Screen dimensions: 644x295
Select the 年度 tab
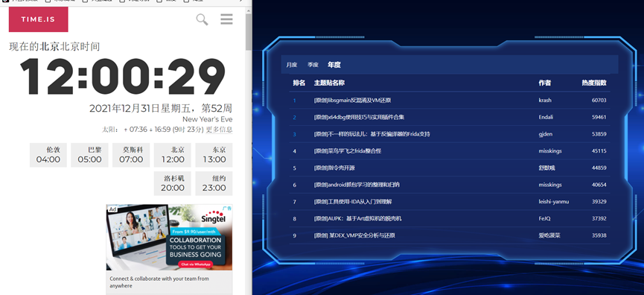click(x=334, y=65)
